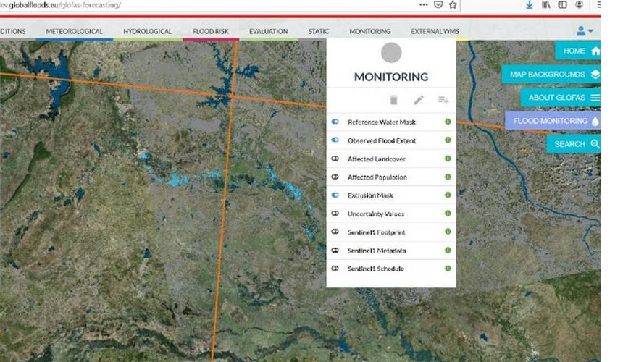Click the grey circle Monitoring panel icon
Screen dimensions: 644x362
point(391,53)
